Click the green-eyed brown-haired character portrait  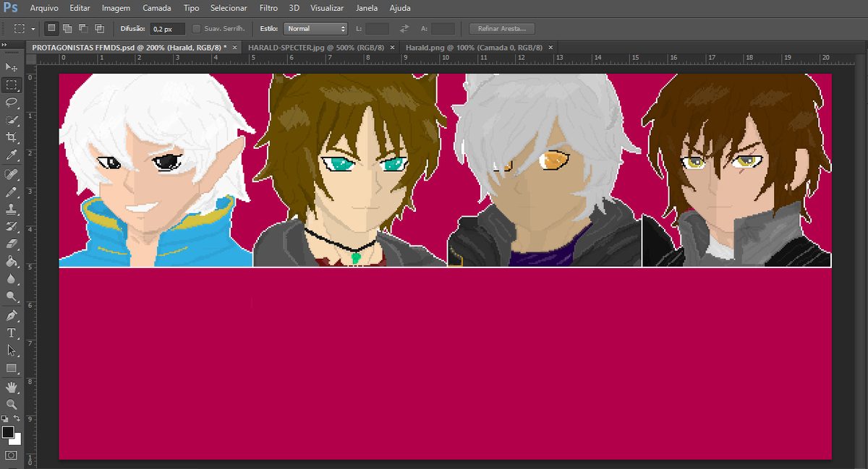[x=350, y=171]
